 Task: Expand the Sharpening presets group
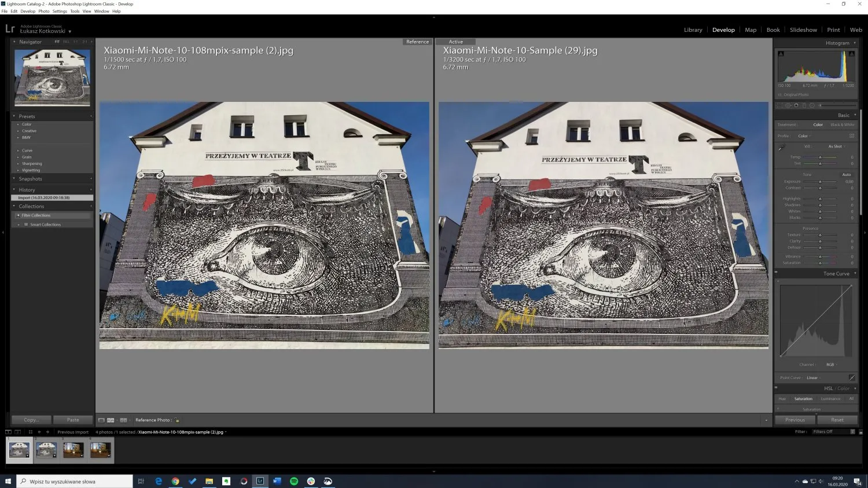click(x=18, y=164)
